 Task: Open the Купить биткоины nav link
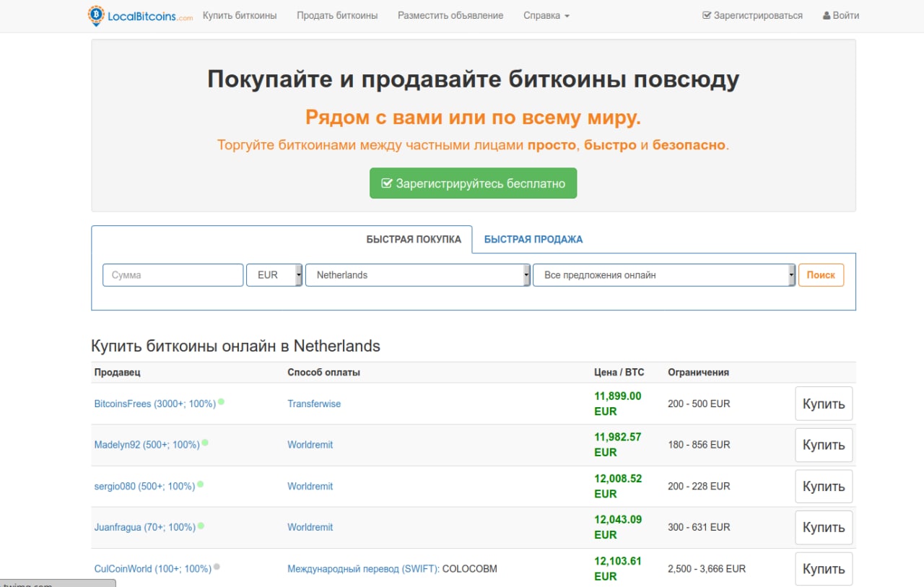click(x=240, y=15)
